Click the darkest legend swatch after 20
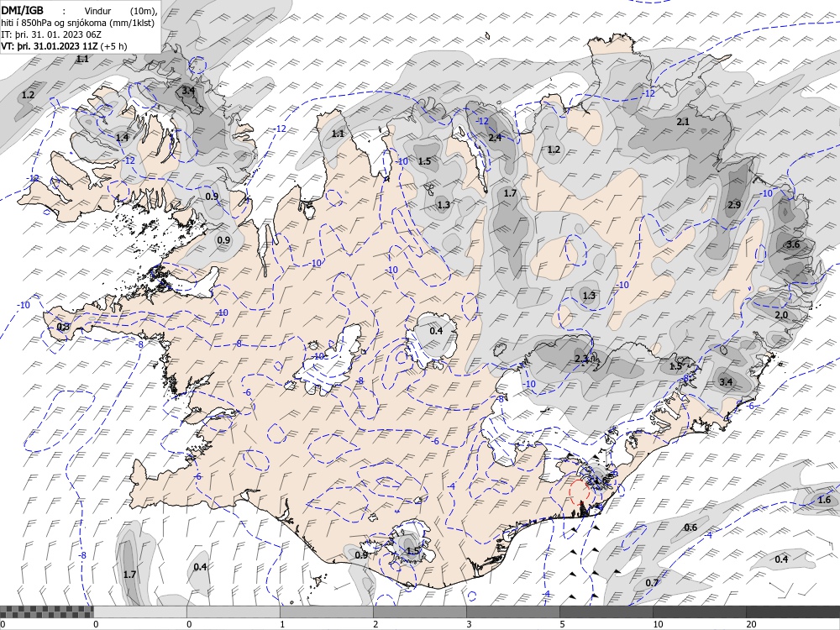Screen dimensions: 840x630 pyautogui.click(x=793, y=612)
